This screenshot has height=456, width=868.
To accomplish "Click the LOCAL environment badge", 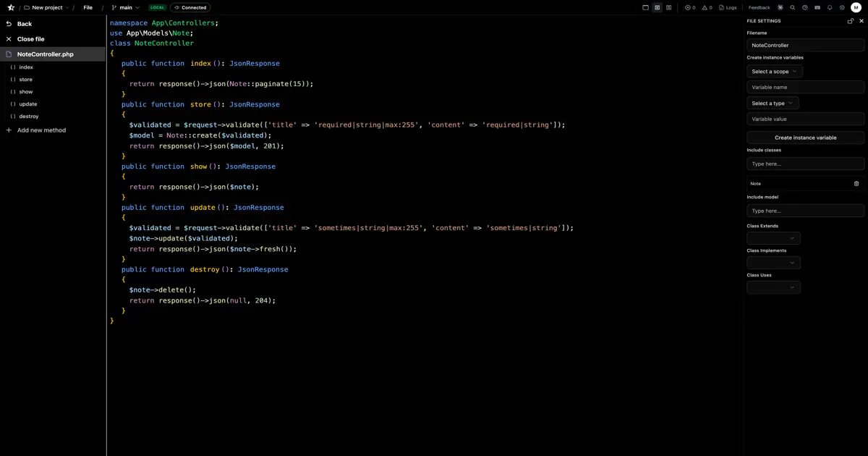I will click(x=157, y=7).
